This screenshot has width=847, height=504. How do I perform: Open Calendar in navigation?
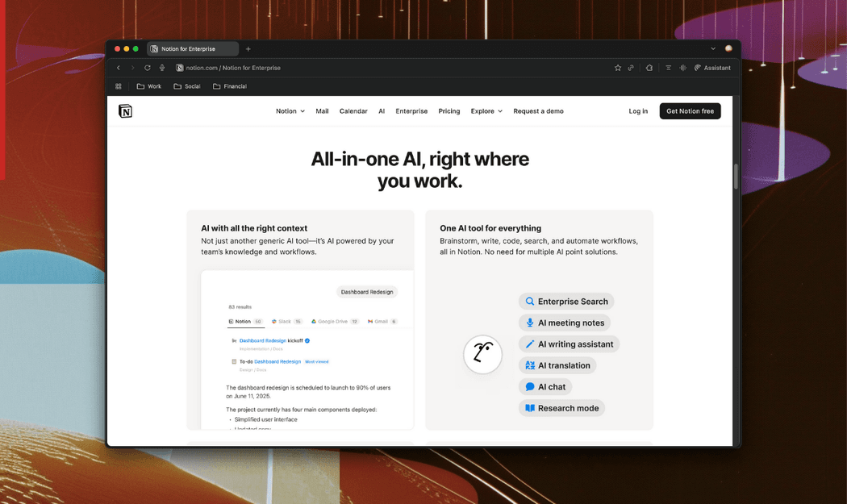353,111
